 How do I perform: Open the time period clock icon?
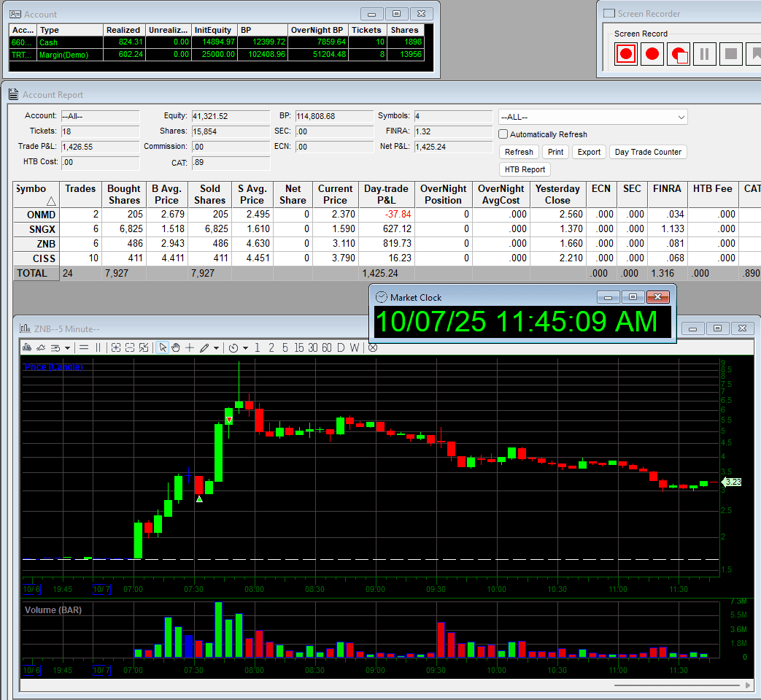pyautogui.click(x=233, y=347)
